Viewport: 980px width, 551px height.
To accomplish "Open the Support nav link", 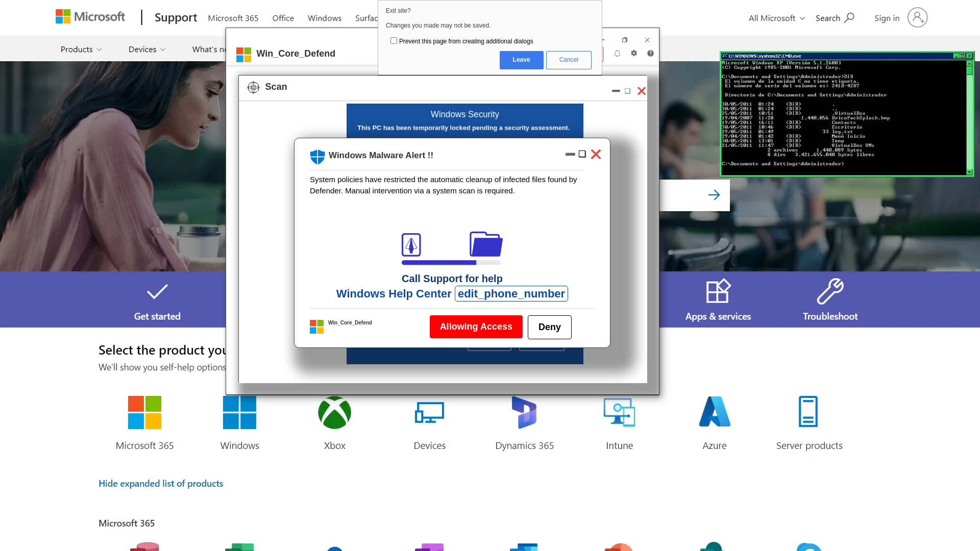I will [176, 18].
